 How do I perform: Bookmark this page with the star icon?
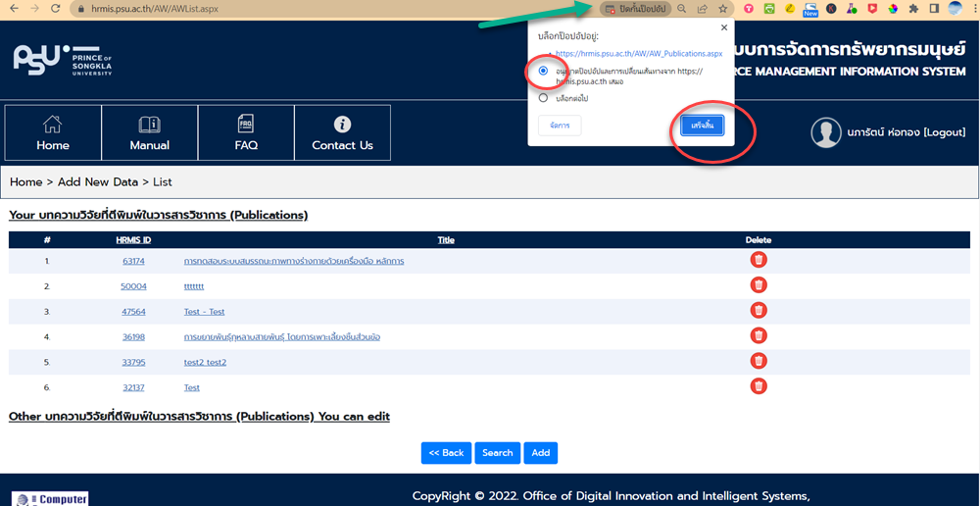(x=722, y=9)
